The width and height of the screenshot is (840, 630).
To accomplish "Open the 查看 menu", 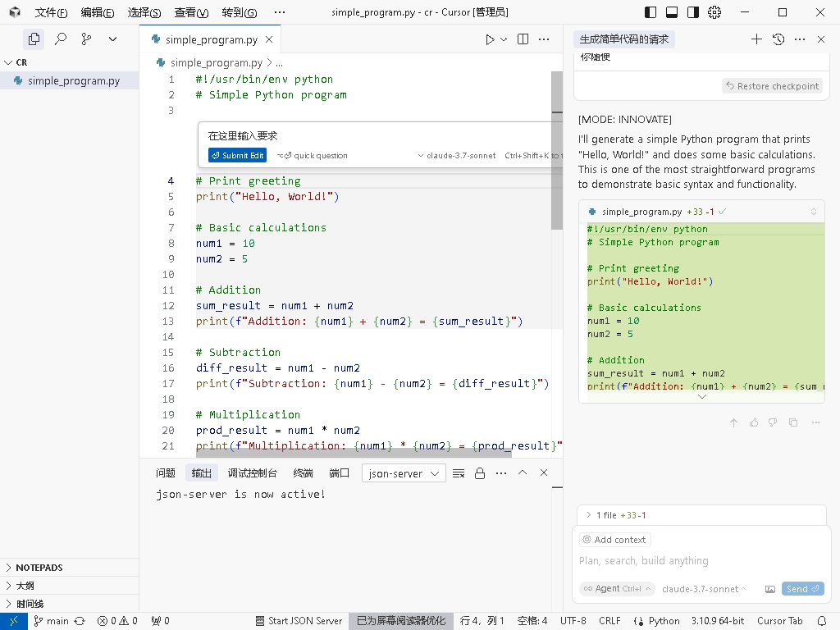I will coord(191,12).
